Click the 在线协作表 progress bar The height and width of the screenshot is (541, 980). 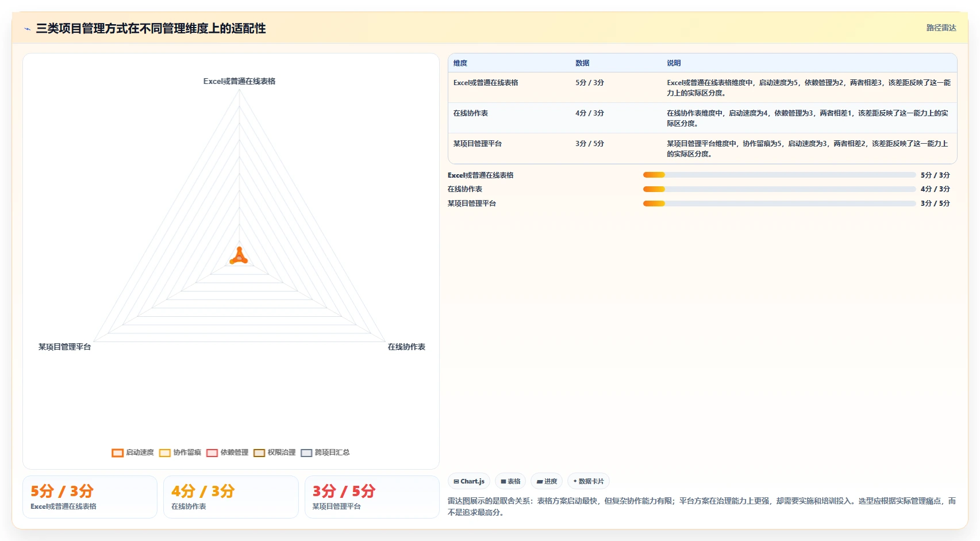[x=779, y=189]
